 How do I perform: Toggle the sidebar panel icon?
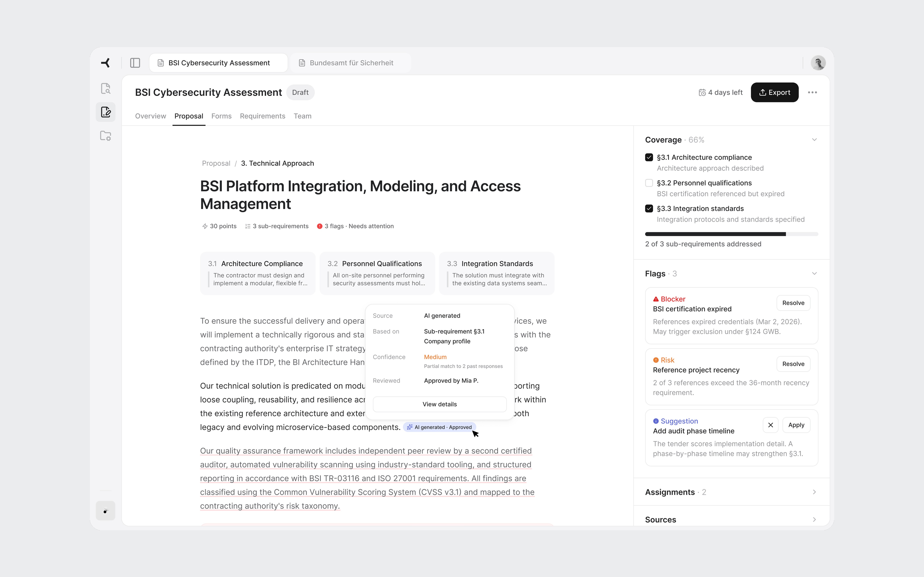(x=135, y=63)
